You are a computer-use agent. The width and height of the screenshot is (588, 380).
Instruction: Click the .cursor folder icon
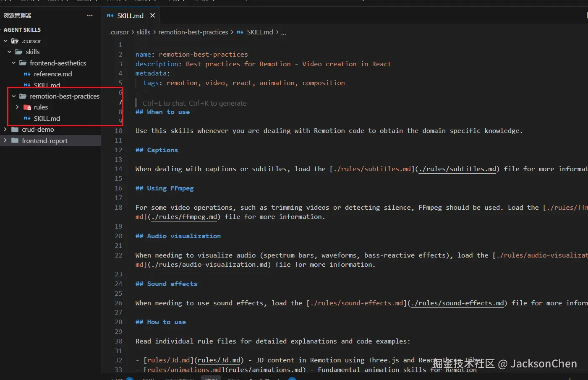(x=15, y=41)
